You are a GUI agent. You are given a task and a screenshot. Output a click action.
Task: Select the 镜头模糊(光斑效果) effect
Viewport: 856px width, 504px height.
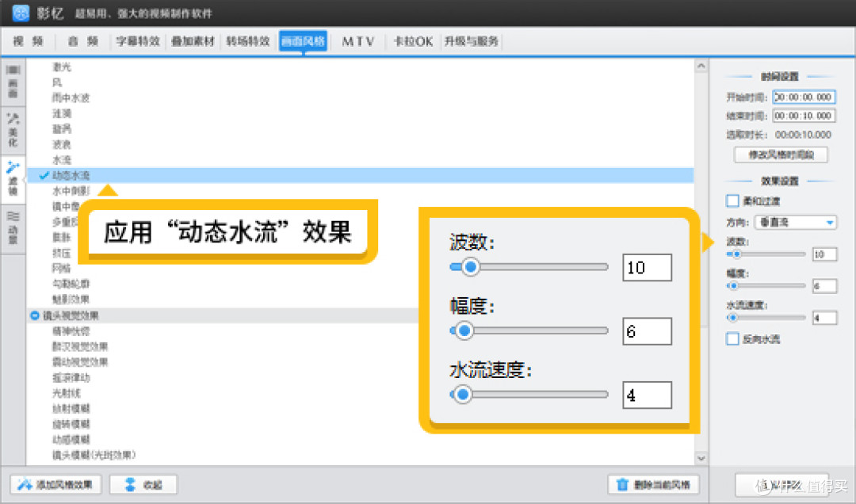click(94, 455)
